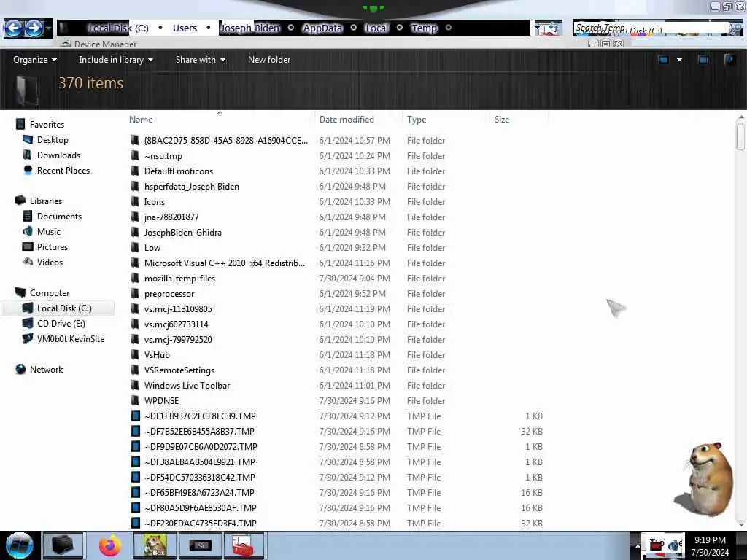Select Local Disk (C:) in navigation pane

tap(64, 308)
